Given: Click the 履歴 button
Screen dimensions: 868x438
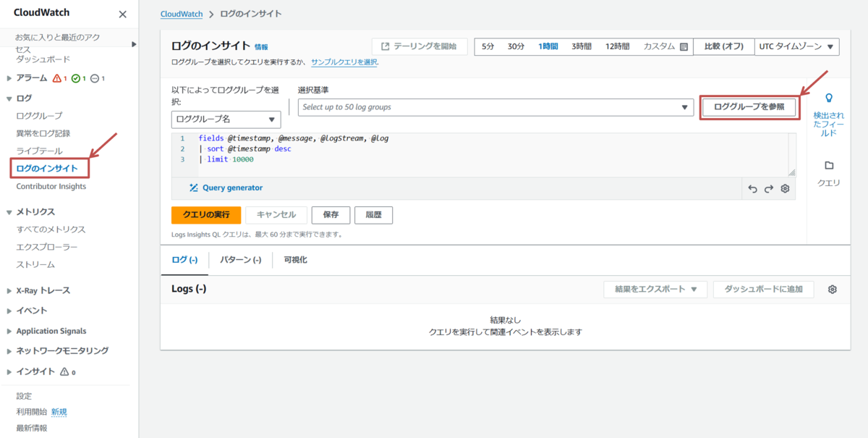Looking at the screenshot, I should (374, 215).
